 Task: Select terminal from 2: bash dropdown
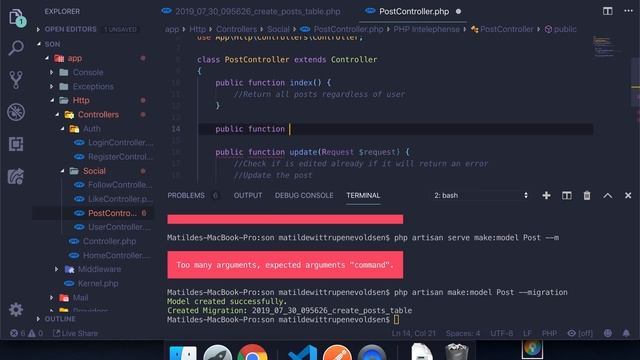click(481, 196)
